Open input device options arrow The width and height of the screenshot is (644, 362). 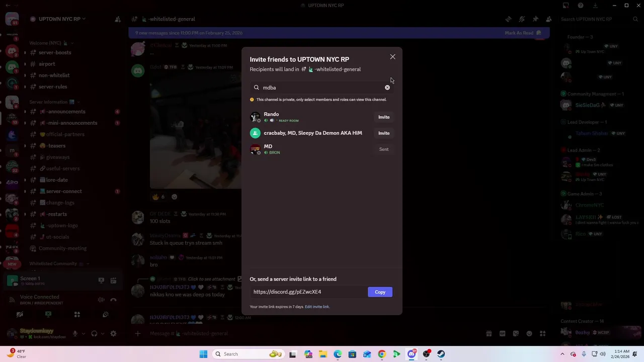click(x=83, y=333)
